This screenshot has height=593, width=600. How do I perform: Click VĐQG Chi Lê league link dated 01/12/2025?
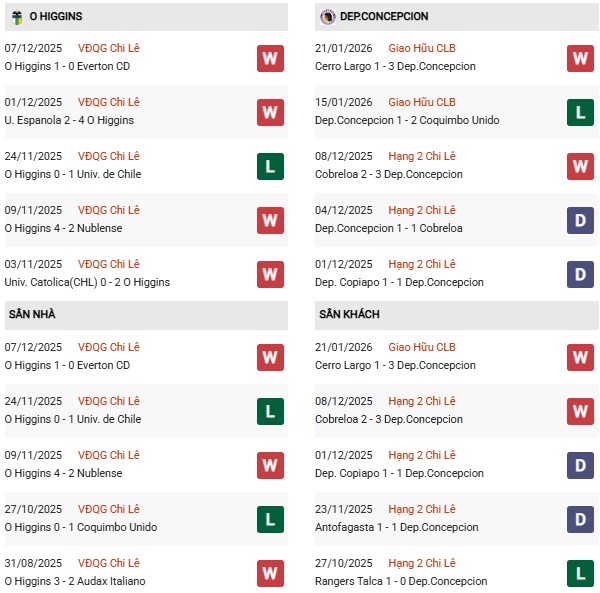tap(108, 102)
